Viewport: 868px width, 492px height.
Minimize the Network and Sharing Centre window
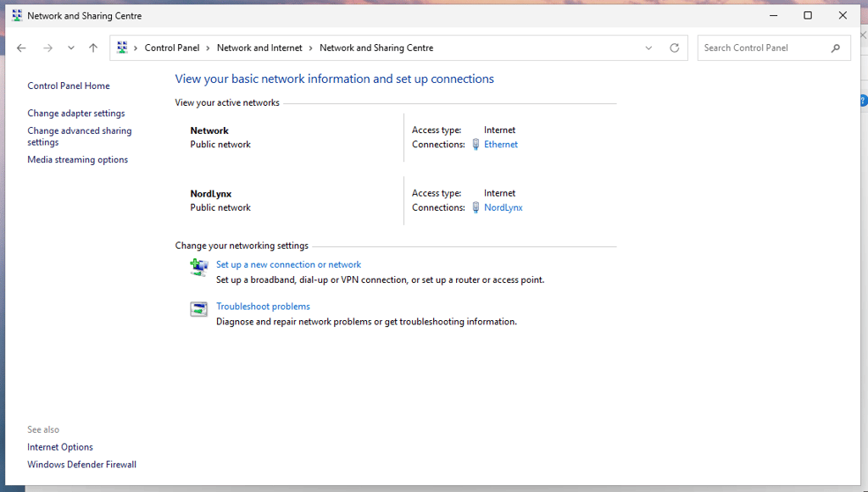click(x=773, y=15)
